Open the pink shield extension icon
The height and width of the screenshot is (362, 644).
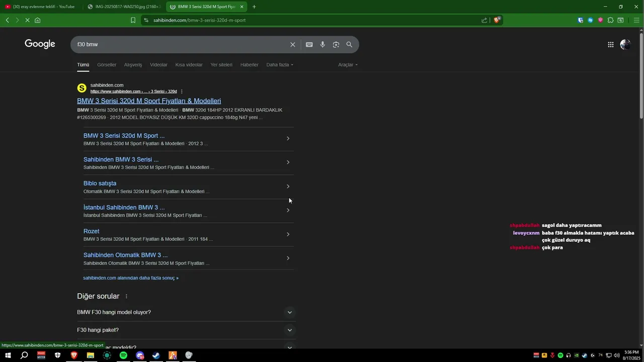(x=600, y=20)
